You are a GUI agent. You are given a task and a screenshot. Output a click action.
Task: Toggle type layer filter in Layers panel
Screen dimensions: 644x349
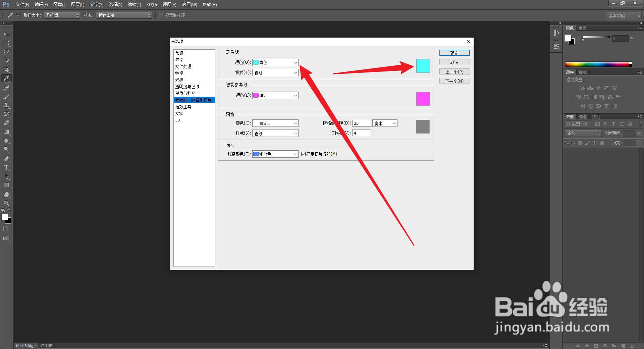click(x=613, y=124)
